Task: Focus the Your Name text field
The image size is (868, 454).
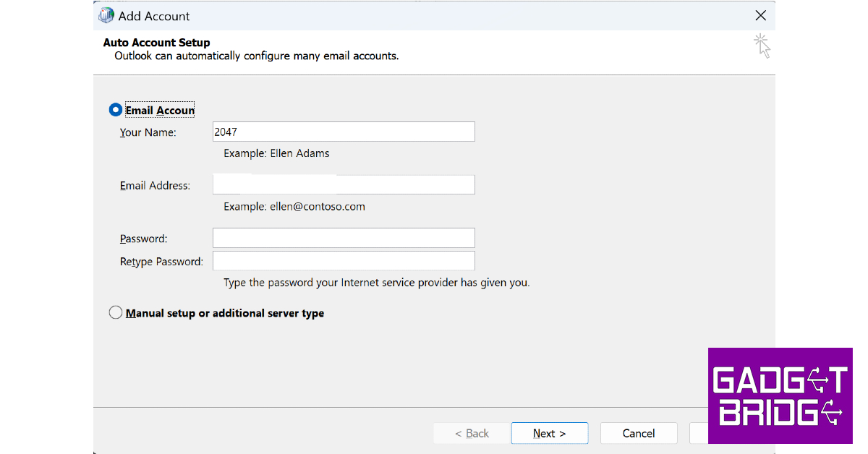Action: [x=344, y=132]
